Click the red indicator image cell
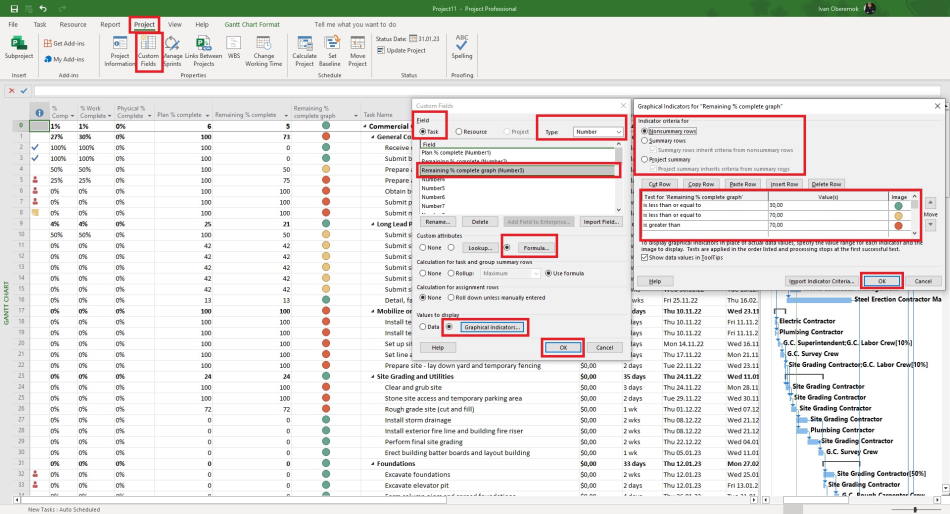 click(899, 225)
